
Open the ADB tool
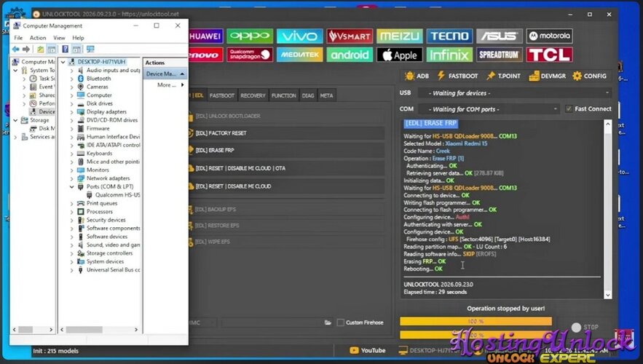[417, 76]
